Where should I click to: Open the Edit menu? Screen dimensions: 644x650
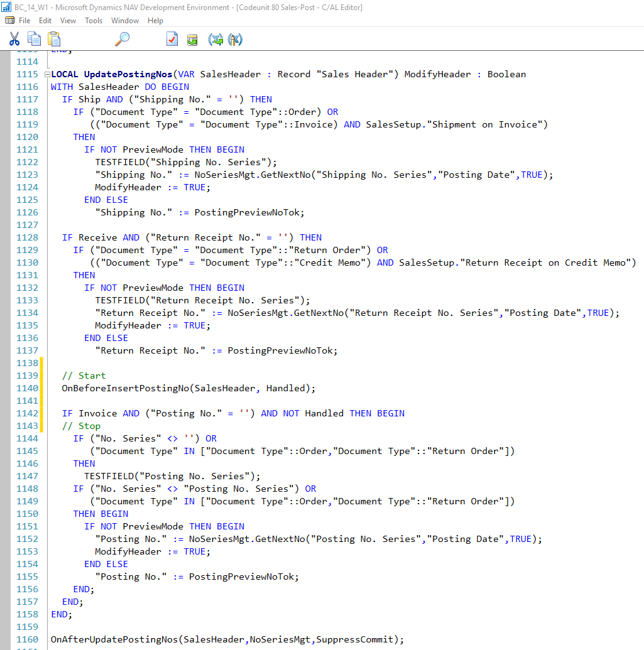click(x=45, y=20)
